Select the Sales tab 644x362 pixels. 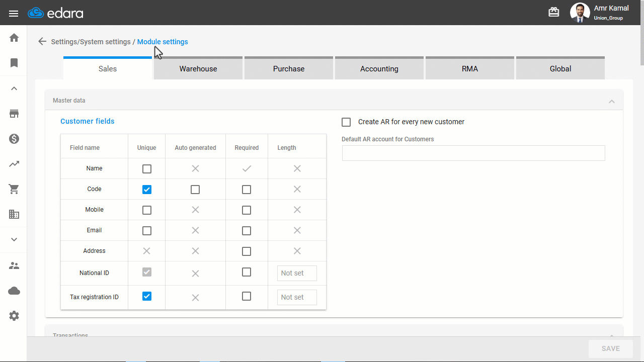tap(108, 68)
